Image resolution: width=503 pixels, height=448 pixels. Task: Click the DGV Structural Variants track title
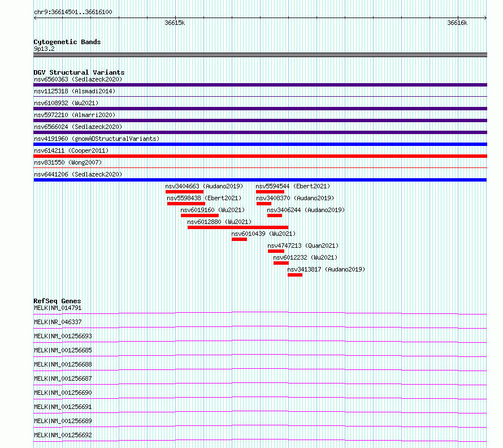(x=79, y=72)
